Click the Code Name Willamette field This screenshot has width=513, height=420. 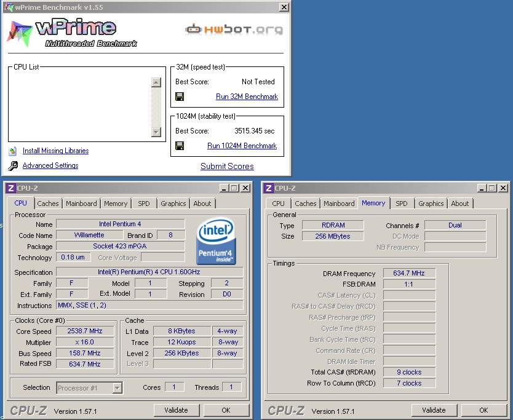click(x=89, y=235)
